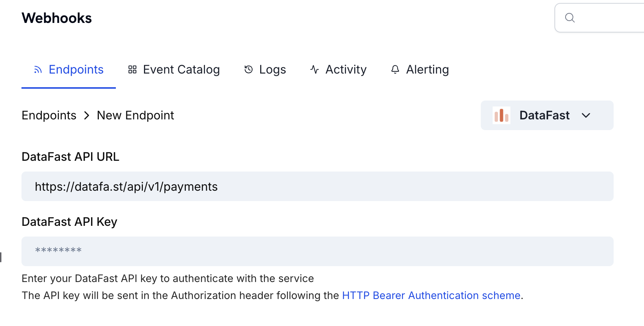The image size is (644, 326).
Task: Click the DataFast bar chart logo
Action: (502, 115)
